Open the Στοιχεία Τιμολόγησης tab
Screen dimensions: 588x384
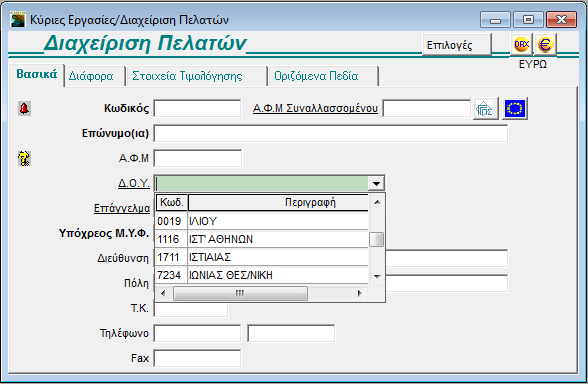[196, 76]
